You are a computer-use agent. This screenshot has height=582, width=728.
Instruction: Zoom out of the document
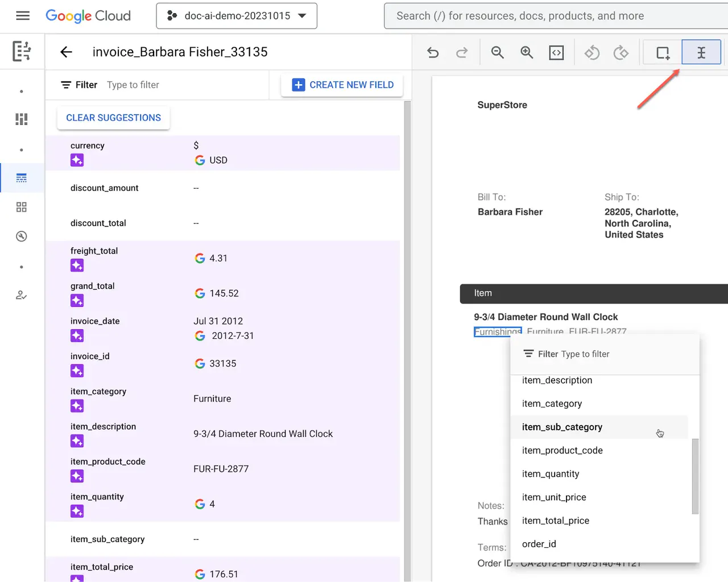pos(498,53)
